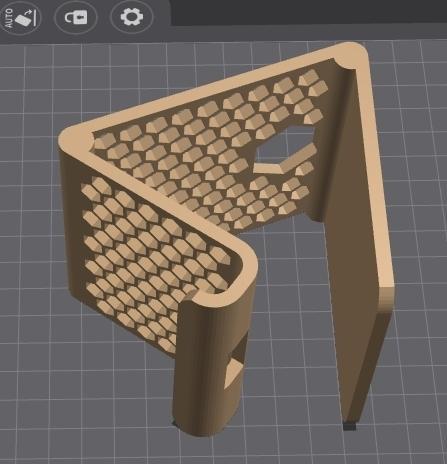The height and width of the screenshot is (464, 447).
Task: Select the tan honeycomb bracket model
Action: tap(227, 238)
